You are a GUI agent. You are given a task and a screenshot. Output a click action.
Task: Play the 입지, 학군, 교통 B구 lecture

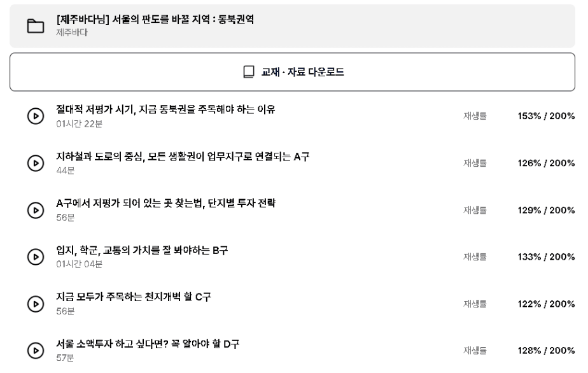coord(36,257)
